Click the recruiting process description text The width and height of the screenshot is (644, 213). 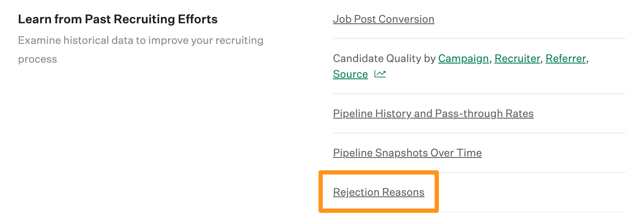click(141, 40)
